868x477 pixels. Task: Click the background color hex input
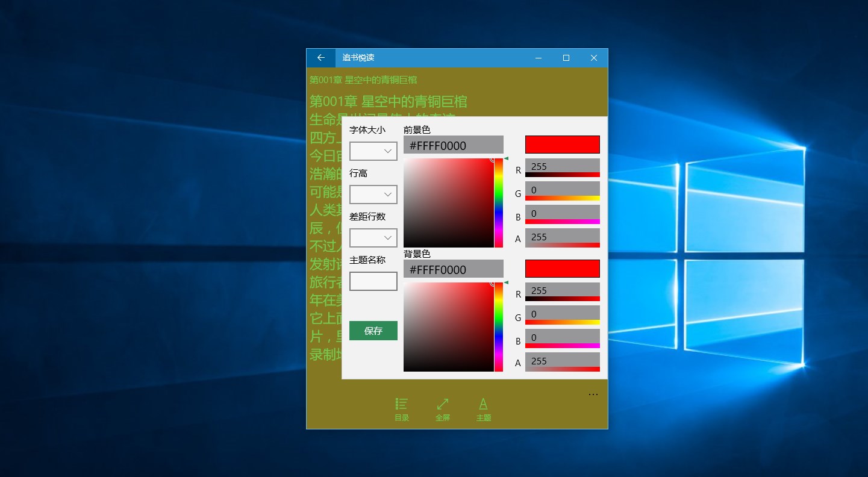point(453,269)
